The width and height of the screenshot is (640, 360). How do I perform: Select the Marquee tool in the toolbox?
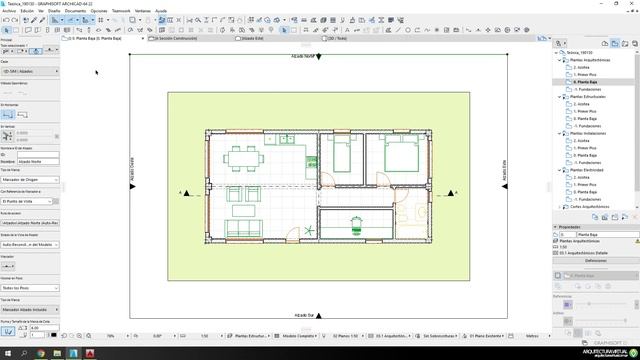pyautogui.click(x=16, y=30)
